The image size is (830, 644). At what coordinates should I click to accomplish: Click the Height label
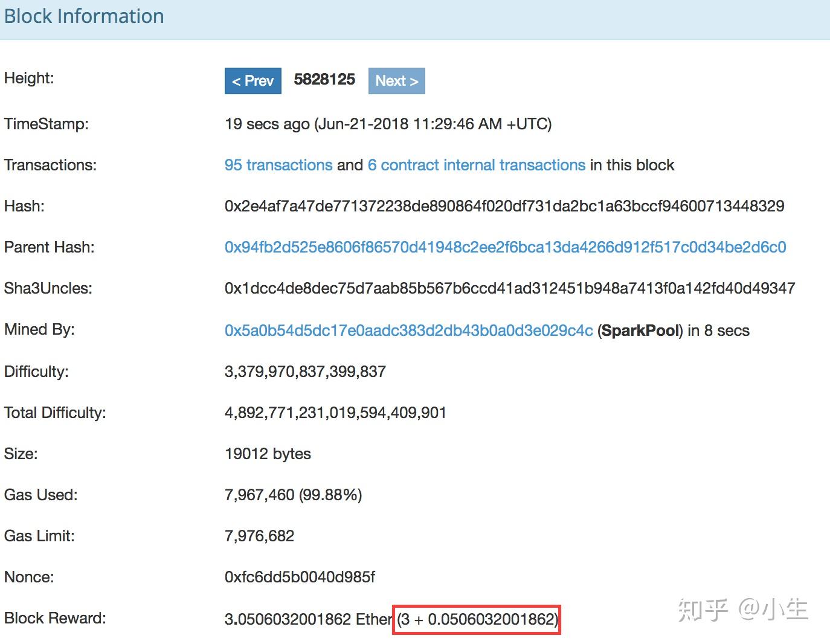point(29,78)
